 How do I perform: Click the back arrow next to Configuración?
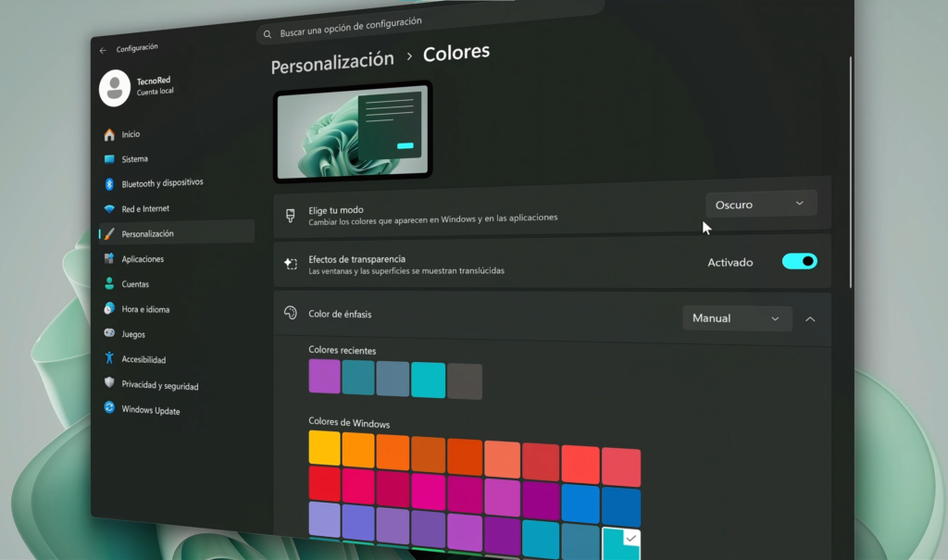coord(103,51)
